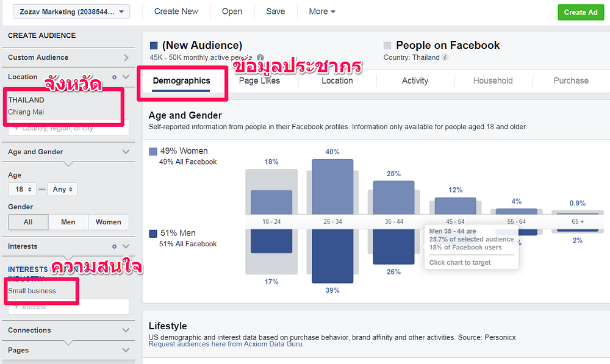Click the info icon beside Country: Thailand

point(445,57)
